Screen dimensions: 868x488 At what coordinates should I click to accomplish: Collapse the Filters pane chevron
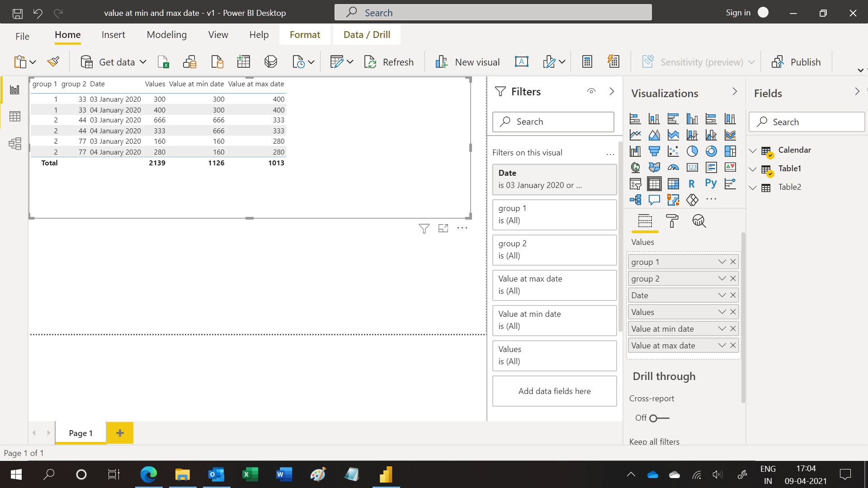[612, 91]
